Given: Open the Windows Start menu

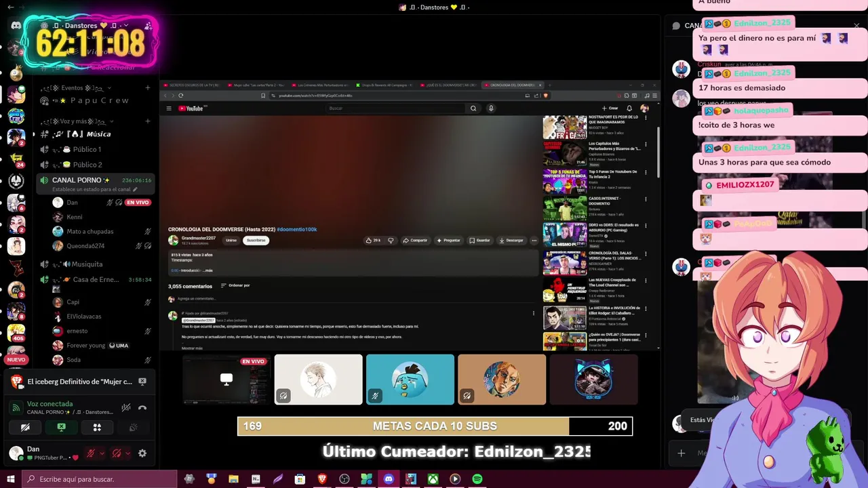Looking at the screenshot, I should click(10, 479).
